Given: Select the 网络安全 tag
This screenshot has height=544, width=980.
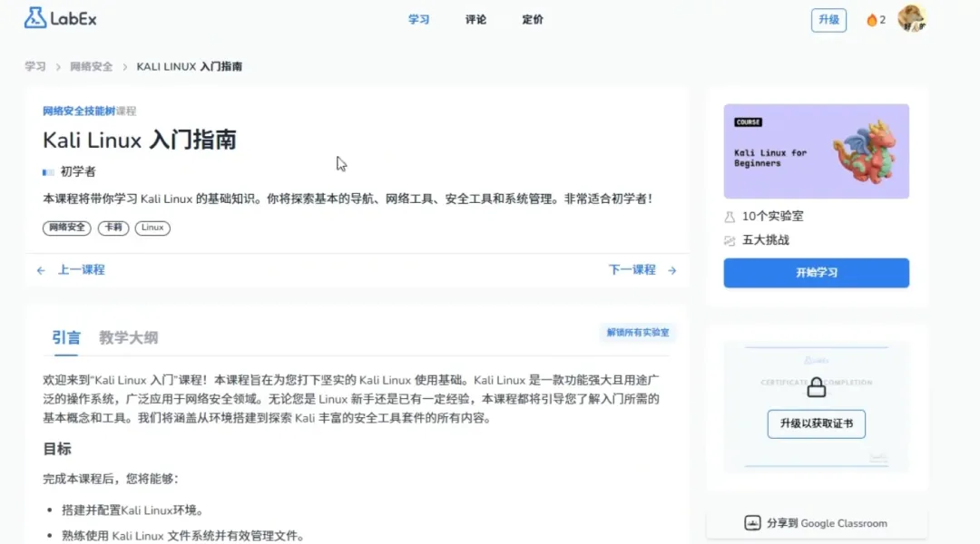Looking at the screenshot, I should click(x=67, y=228).
